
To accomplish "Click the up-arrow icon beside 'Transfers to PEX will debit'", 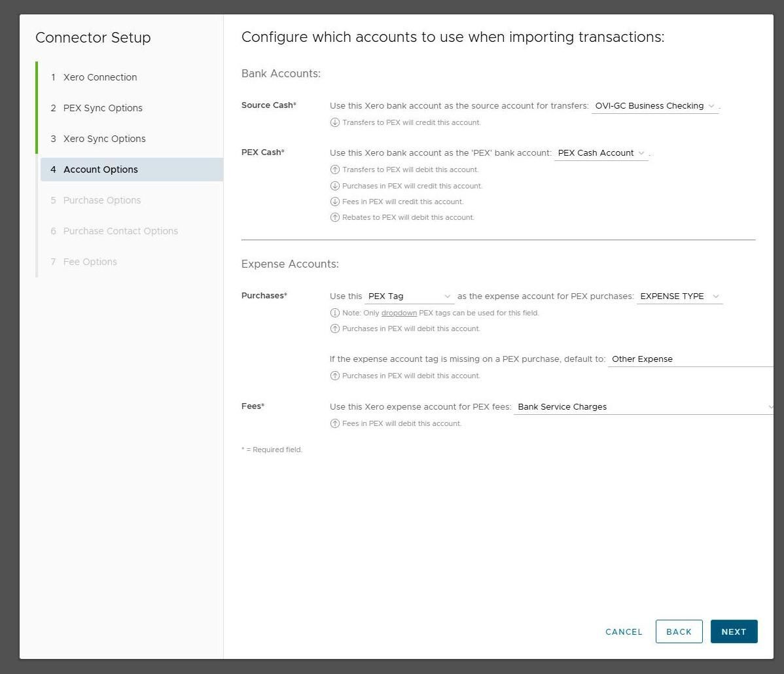I will [334, 169].
